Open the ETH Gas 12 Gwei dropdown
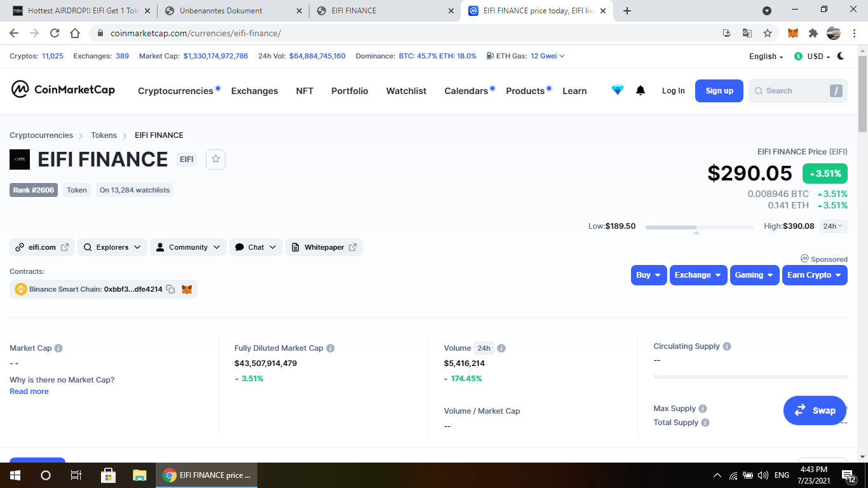Screen dimensions: 868x488 click(x=548, y=56)
